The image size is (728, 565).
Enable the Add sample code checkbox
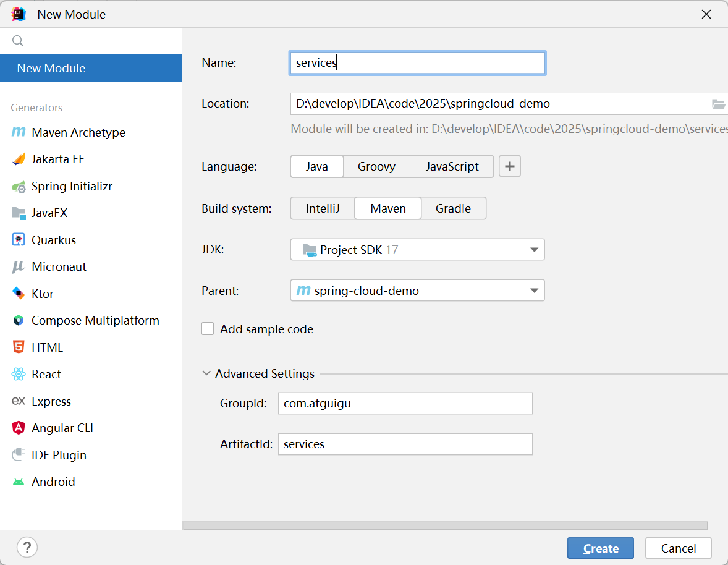point(208,329)
